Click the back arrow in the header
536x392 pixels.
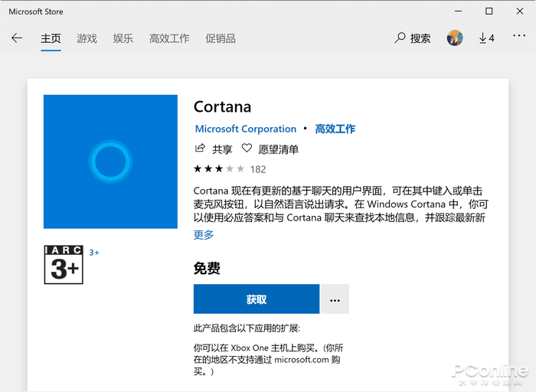pos(17,38)
